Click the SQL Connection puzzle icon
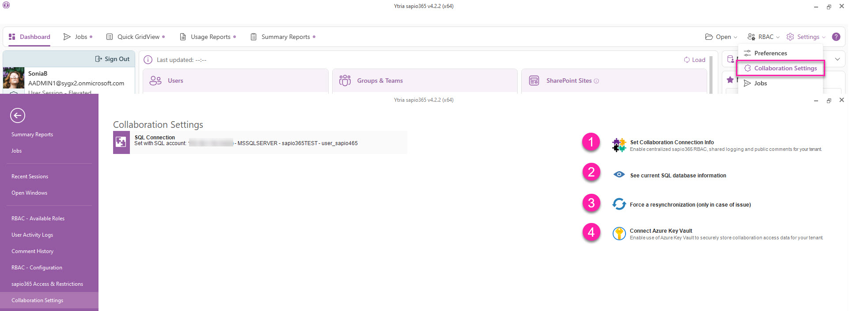The height and width of the screenshot is (311, 868). click(x=121, y=142)
